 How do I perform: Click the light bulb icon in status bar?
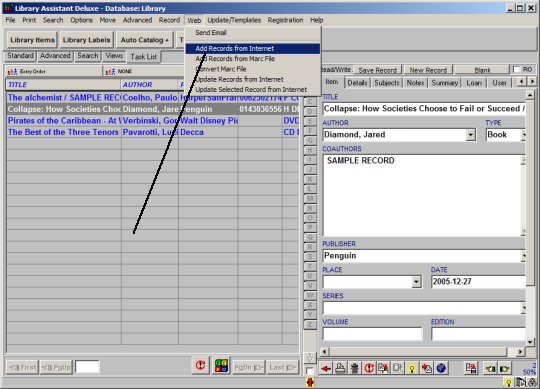pyautogui.click(x=508, y=382)
